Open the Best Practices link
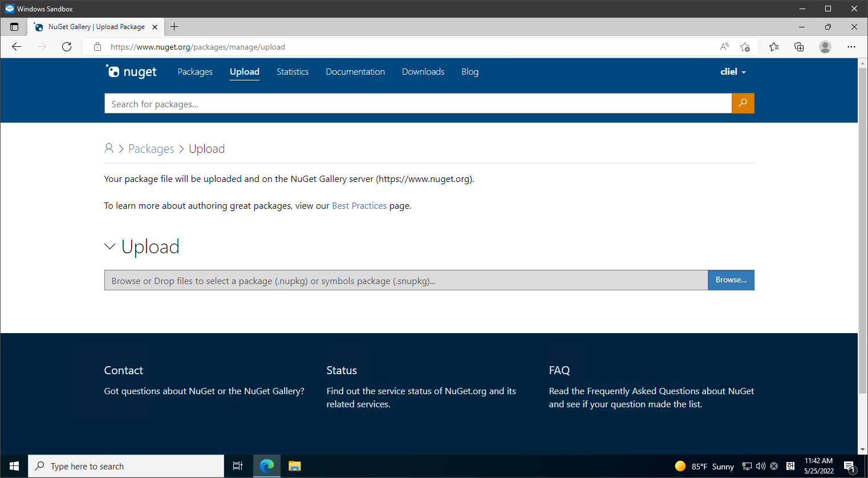868x478 pixels. coord(359,205)
